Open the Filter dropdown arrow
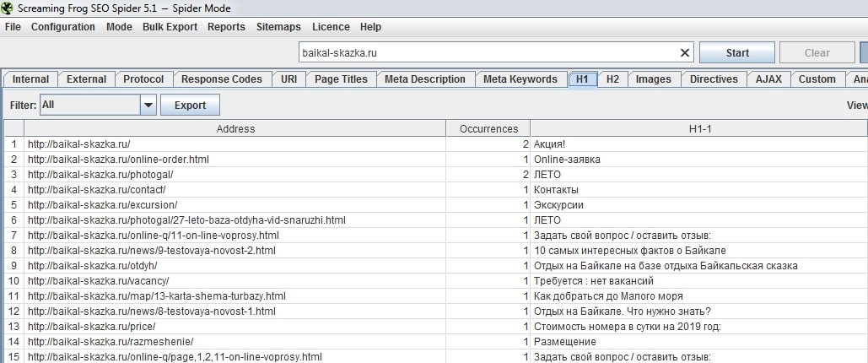This screenshot has width=868, height=363. click(x=148, y=105)
